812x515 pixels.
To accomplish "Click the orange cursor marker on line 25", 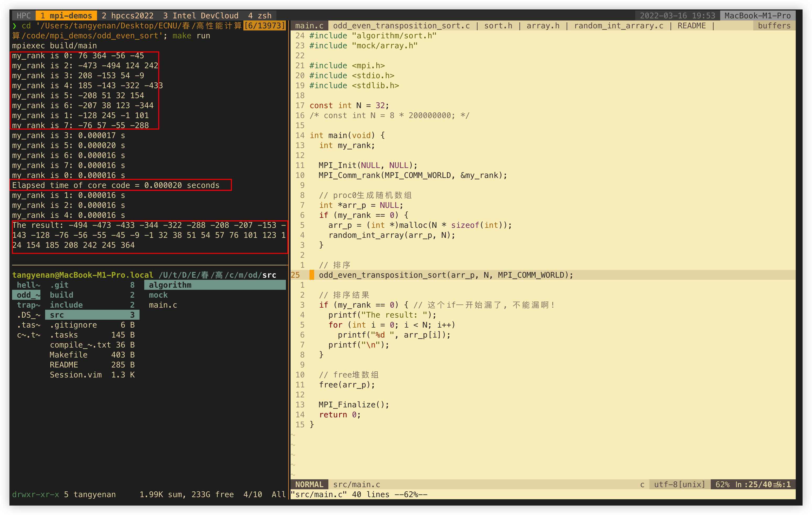I will point(312,275).
